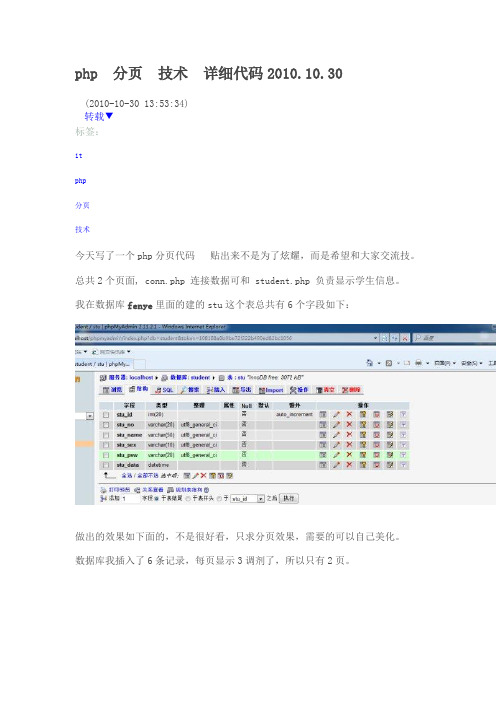Click the red X delete icon for stu_no
Viewport: 496px width, 702px height.
(x=349, y=424)
